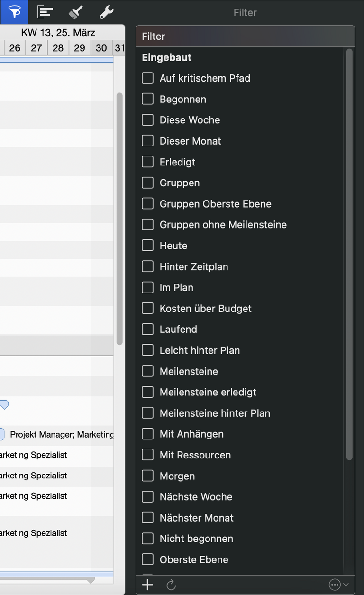Click the plus icon to add a filter
The image size is (364, 595).
(x=147, y=585)
